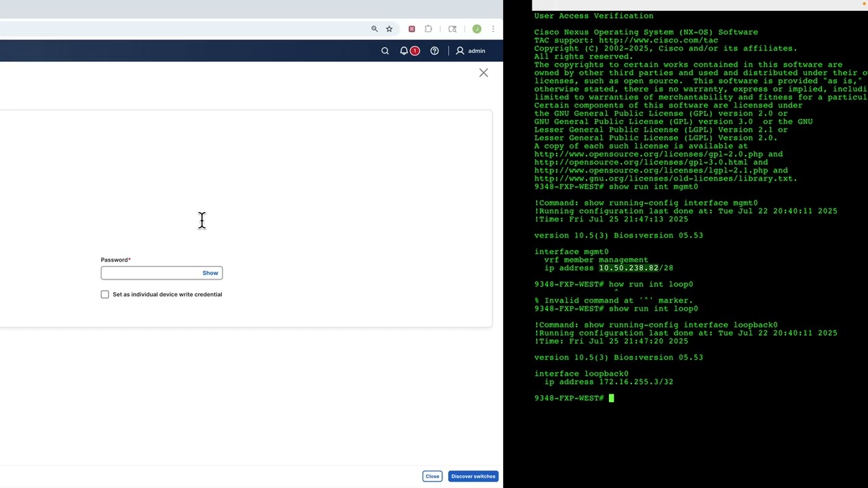Open the help question-mark icon

point(435,51)
